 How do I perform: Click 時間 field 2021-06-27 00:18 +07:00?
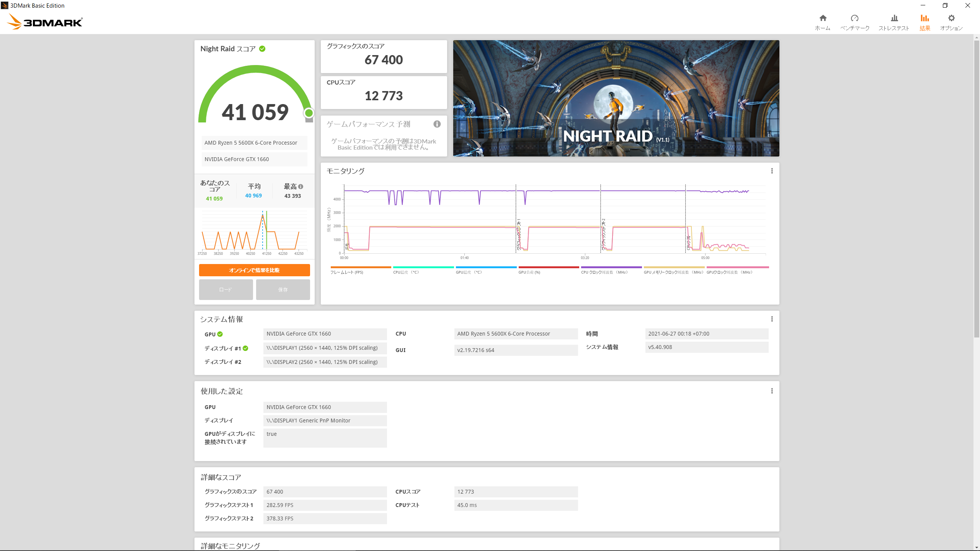tap(707, 334)
